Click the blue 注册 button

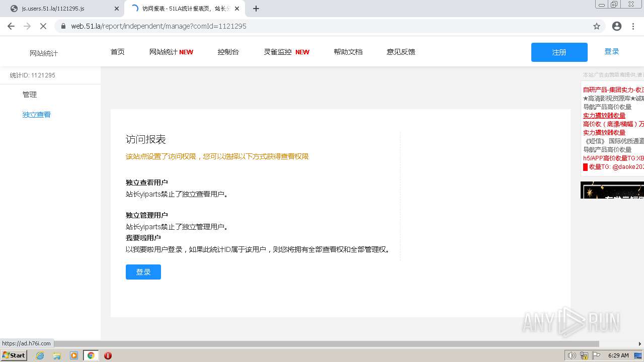tap(559, 52)
